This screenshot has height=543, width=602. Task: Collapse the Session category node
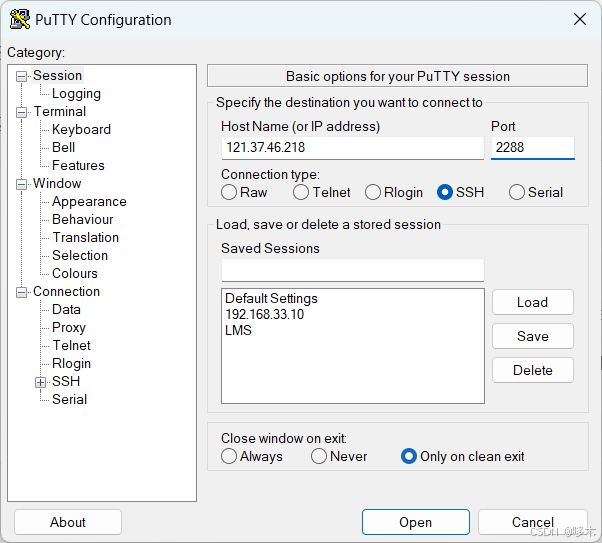[22, 76]
